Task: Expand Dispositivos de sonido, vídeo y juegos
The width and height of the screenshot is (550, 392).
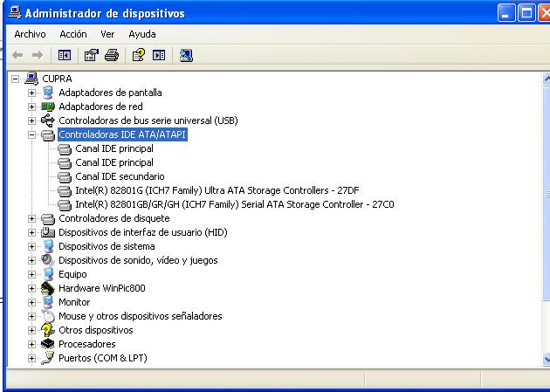Action: coord(31,260)
